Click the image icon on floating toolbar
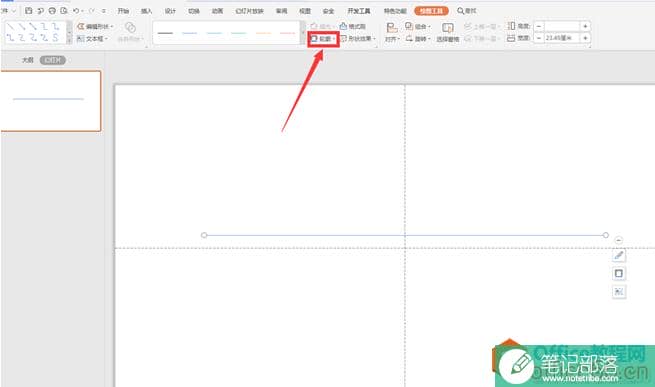This screenshot has width=655, height=387. point(619,291)
